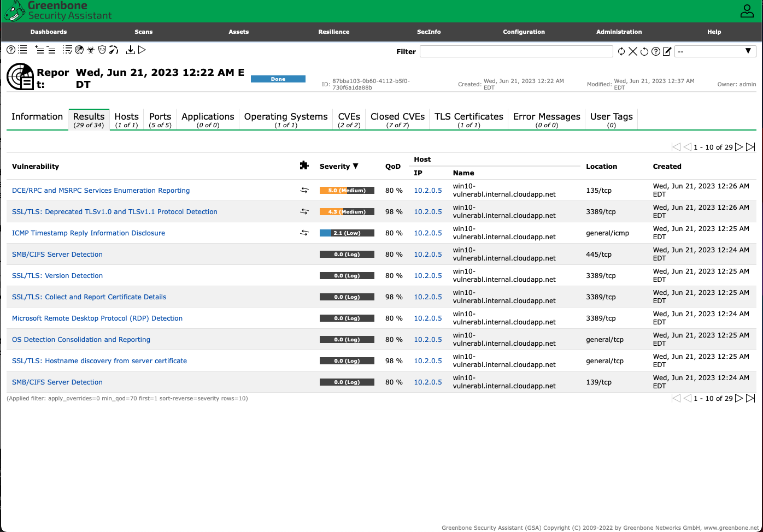Go to first results page at top
The image size is (763, 532).
[676, 147]
